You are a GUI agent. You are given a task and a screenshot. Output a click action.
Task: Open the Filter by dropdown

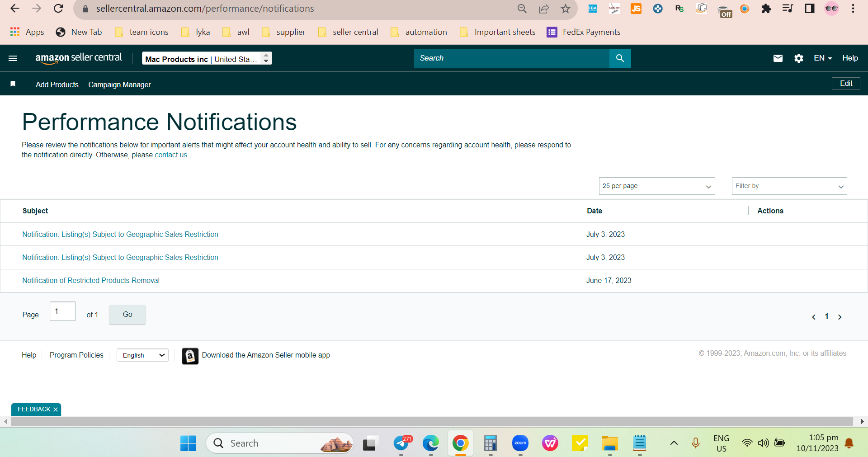tap(789, 186)
